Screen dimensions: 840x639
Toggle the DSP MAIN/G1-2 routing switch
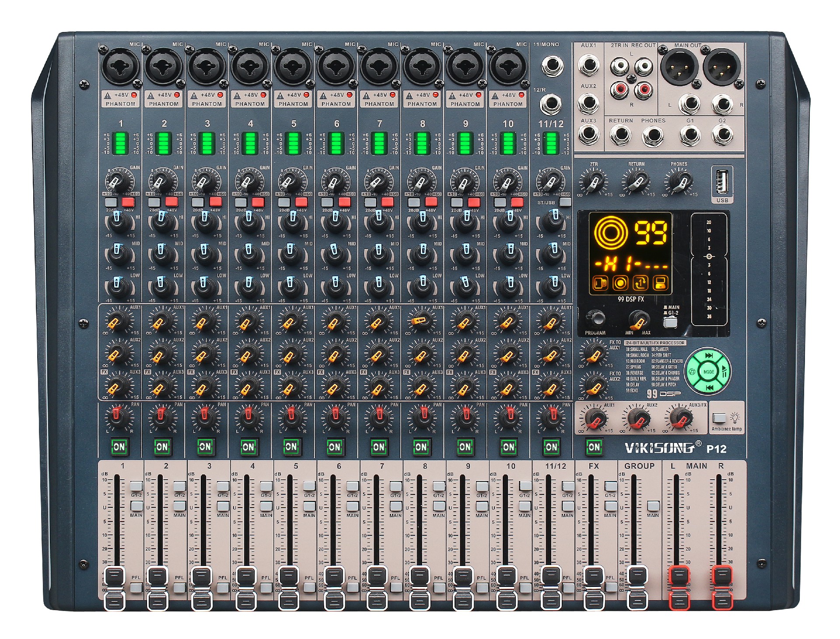[670, 322]
